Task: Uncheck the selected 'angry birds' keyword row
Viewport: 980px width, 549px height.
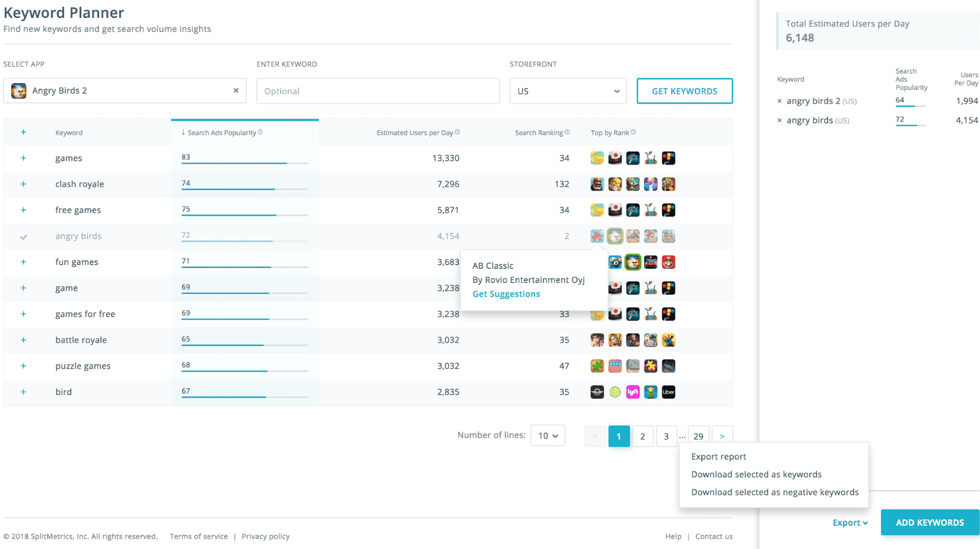Action: (x=23, y=237)
